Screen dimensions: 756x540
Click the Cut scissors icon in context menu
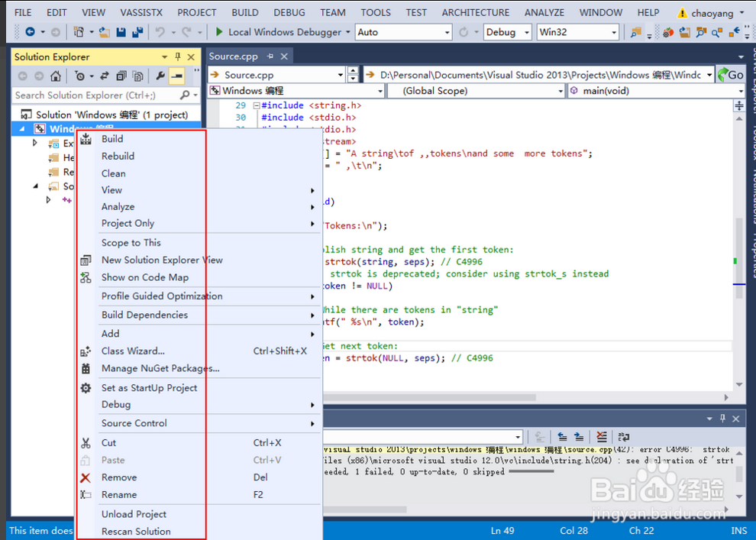86,442
